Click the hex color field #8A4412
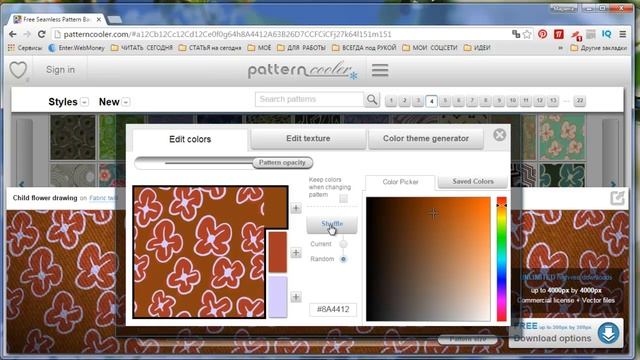 click(x=333, y=309)
